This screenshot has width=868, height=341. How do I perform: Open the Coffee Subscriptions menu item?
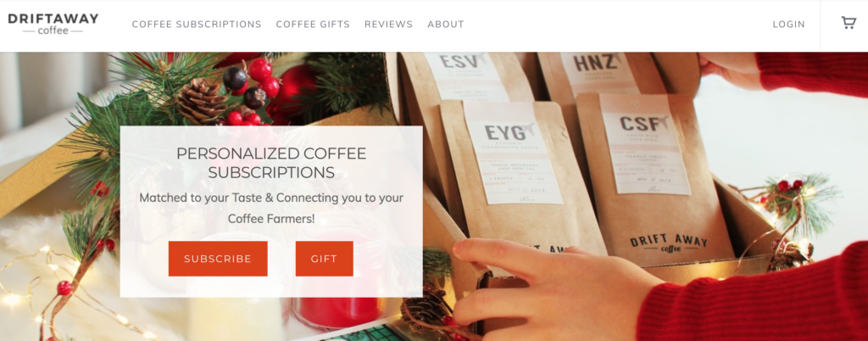click(197, 25)
